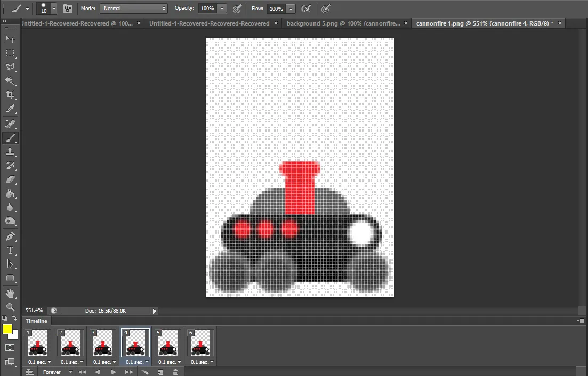Switch to background 5.png document tab
This screenshot has height=376, width=588.
(343, 23)
